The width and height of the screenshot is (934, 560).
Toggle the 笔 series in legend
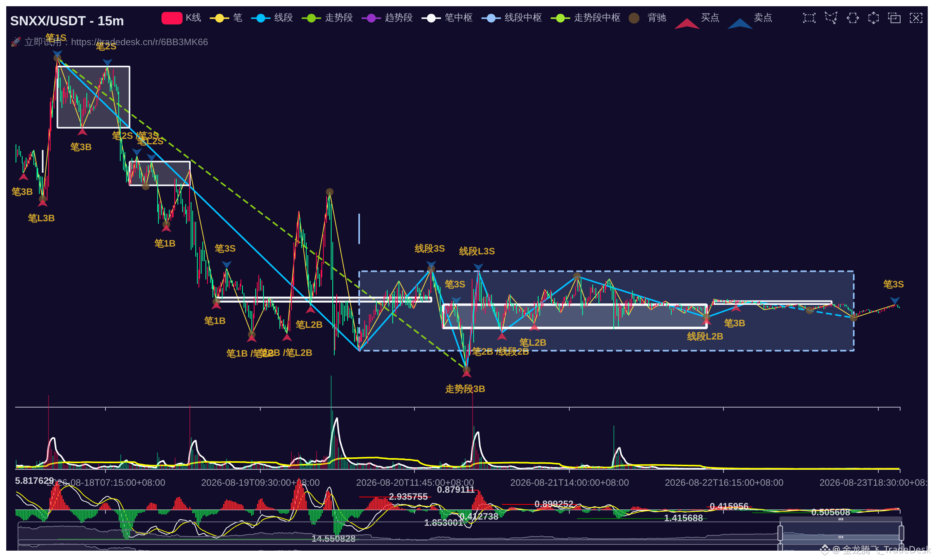pos(226,18)
